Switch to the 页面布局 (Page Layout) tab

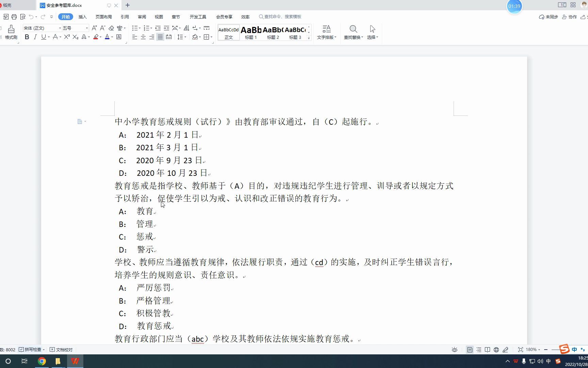coord(103,17)
